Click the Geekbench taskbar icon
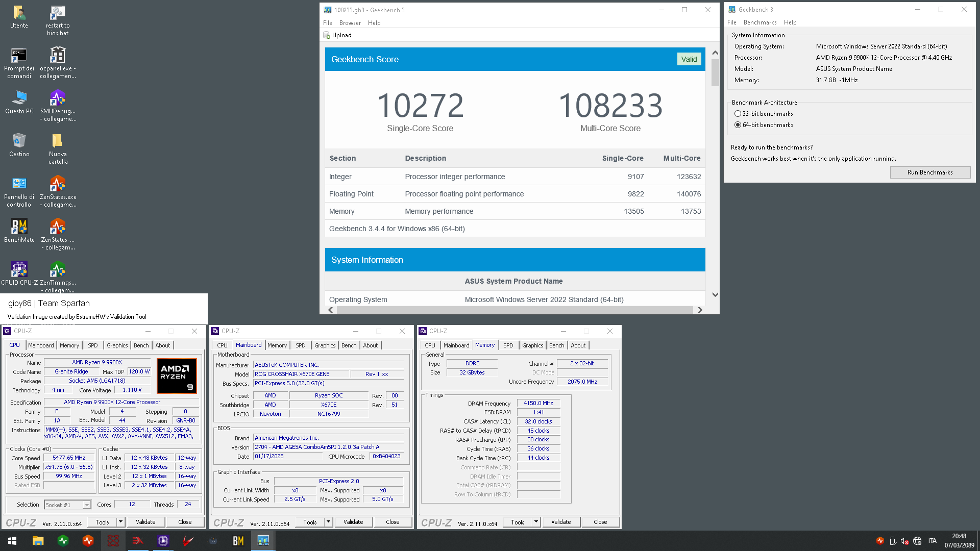980x551 pixels. point(263,541)
